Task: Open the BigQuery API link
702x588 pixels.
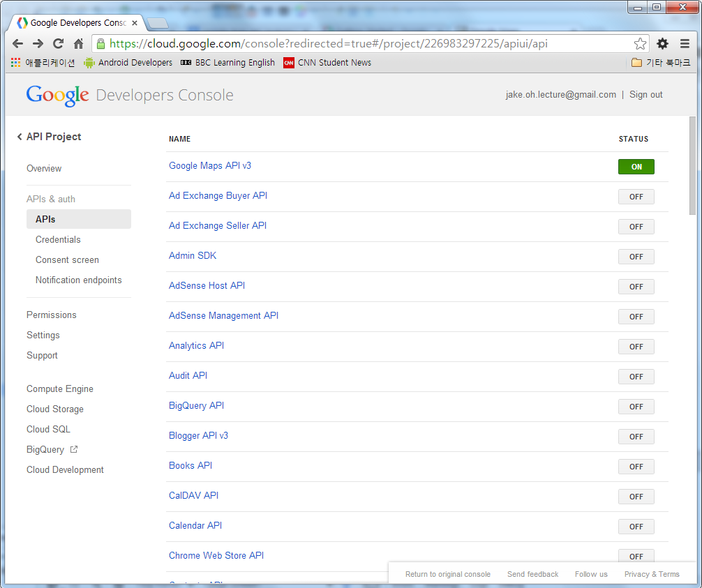Action: click(197, 405)
